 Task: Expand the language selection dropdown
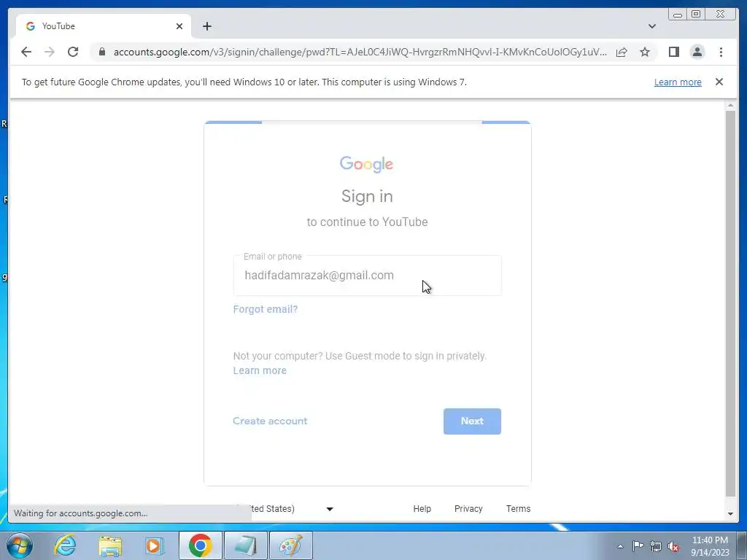(330, 508)
